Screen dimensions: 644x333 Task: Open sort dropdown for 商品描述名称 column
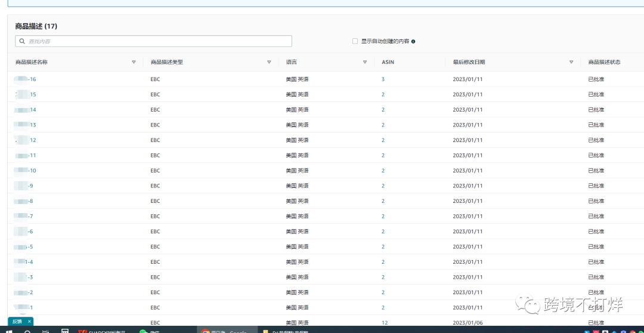pos(134,62)
